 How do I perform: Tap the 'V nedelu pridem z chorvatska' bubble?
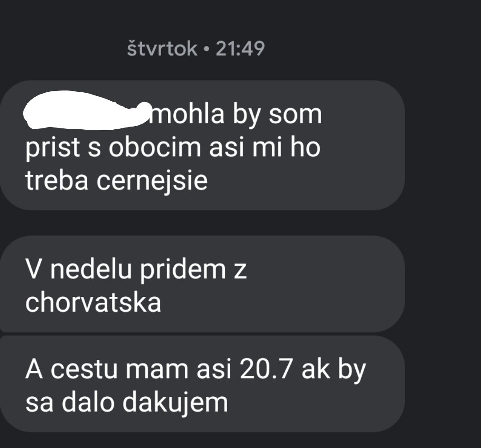click(x=202, y=284)
